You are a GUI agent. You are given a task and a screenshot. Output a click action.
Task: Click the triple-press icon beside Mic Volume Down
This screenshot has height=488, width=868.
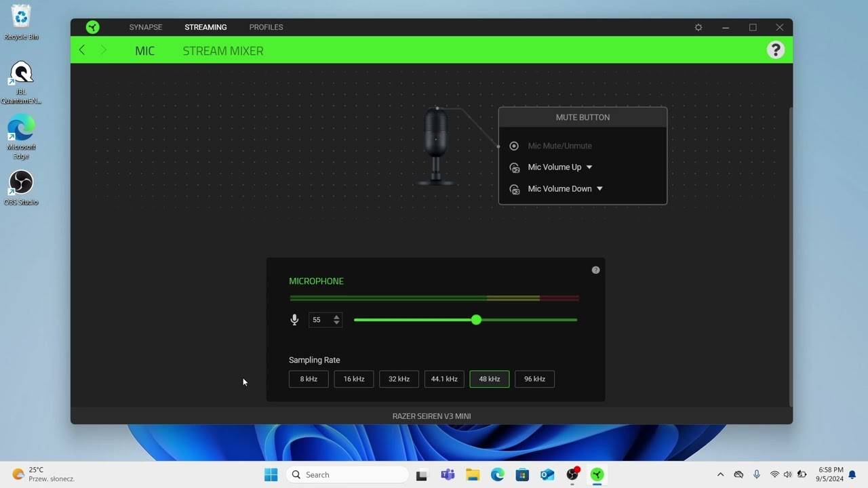coord(515,189)
